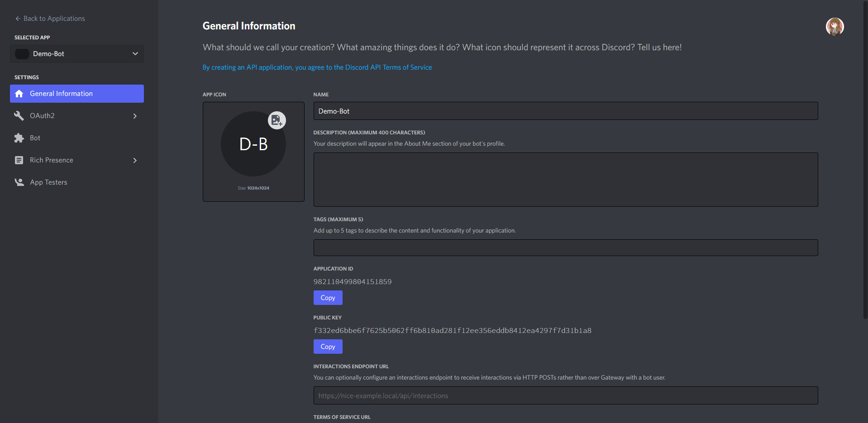The width and height of the screenshot is (868, 423).
Task: Click the public key hash text
Action: (x=453, y=331)
